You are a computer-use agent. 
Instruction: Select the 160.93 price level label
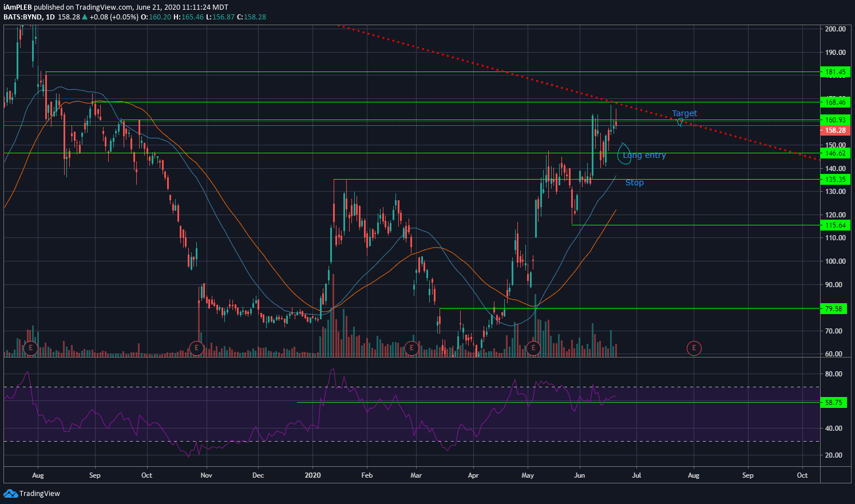pos(836,120)
